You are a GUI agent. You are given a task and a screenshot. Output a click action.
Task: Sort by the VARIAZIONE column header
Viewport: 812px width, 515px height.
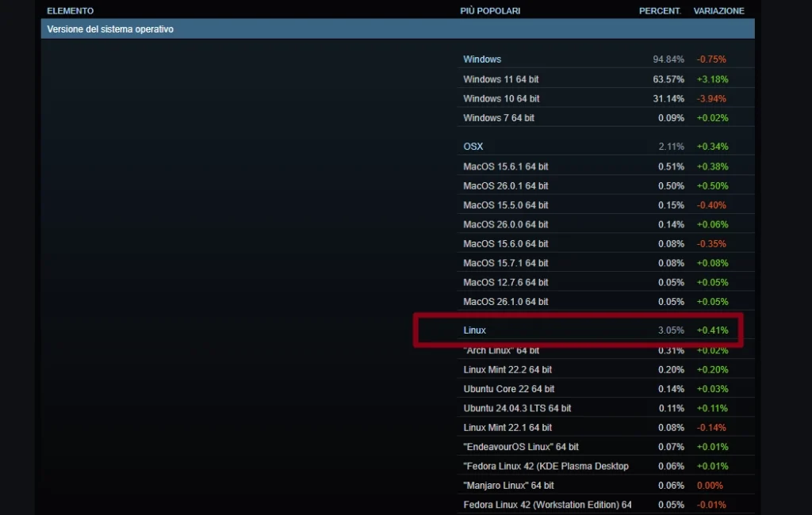(719, 10)
